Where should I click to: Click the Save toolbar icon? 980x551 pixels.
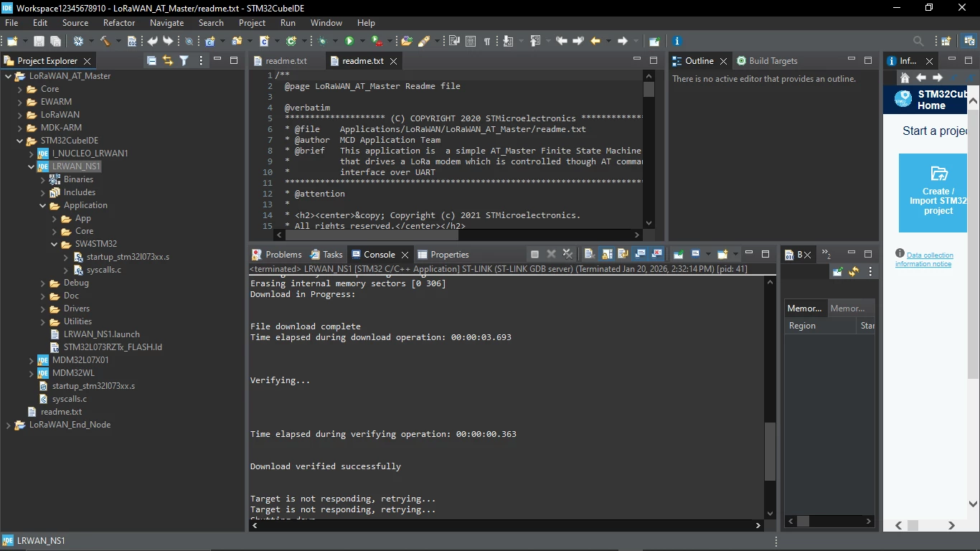coord(39,41)
